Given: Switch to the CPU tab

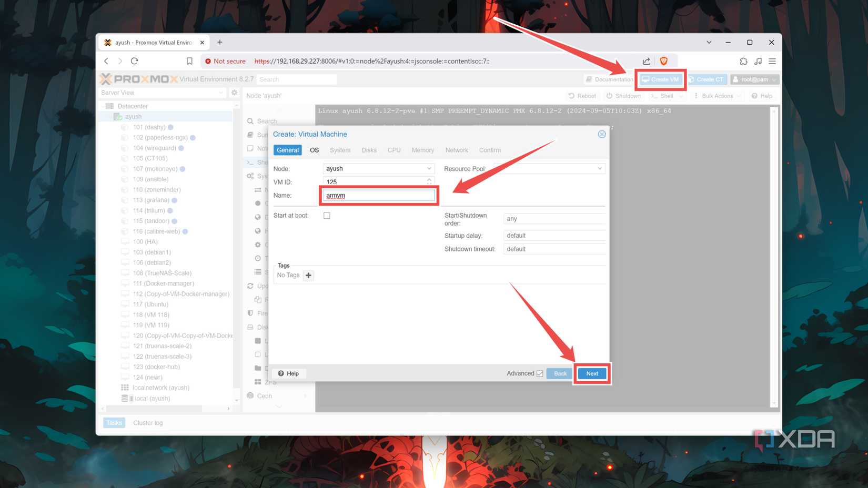Looking at the screenshot, I should pyautogui.click(x=394, y=150).
